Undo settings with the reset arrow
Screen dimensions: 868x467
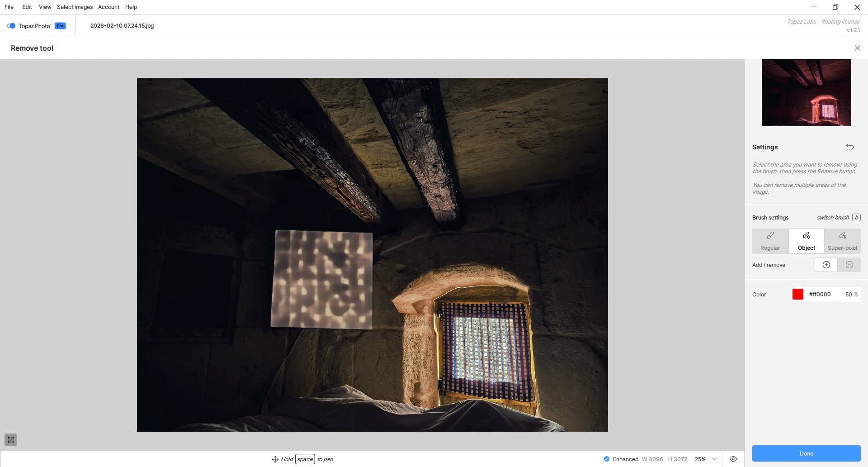tap(850, 147)
